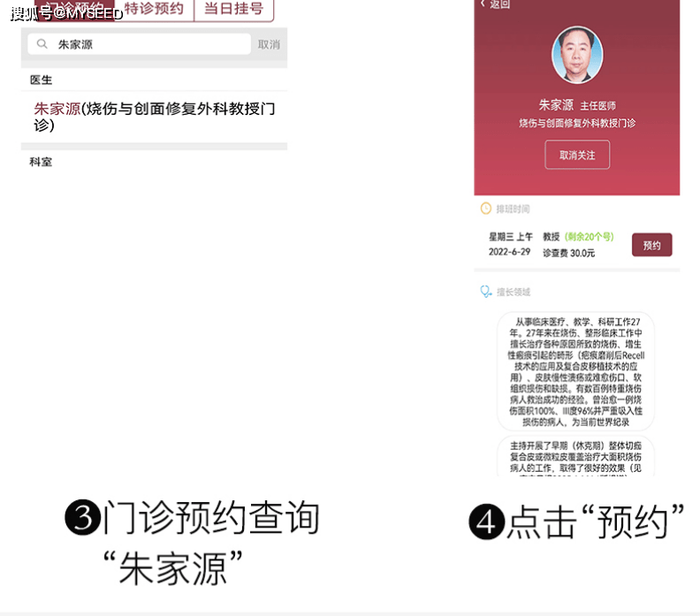Click the stethoscope icon beside 擅长领域

(x=486, y=292)
